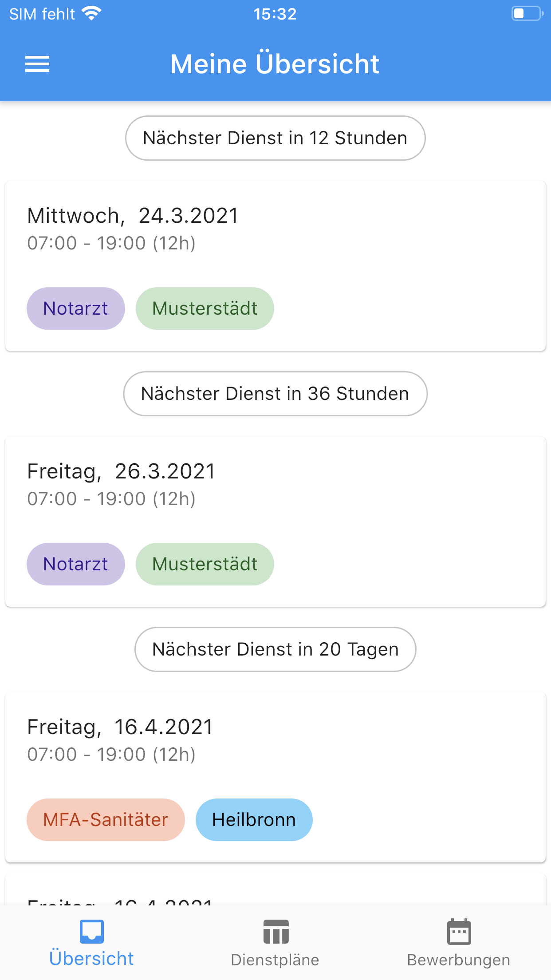Select the orange MFA-Sanitäter tag
The image size is (551, 980).
pyautogui.click(x=106, y=820)
